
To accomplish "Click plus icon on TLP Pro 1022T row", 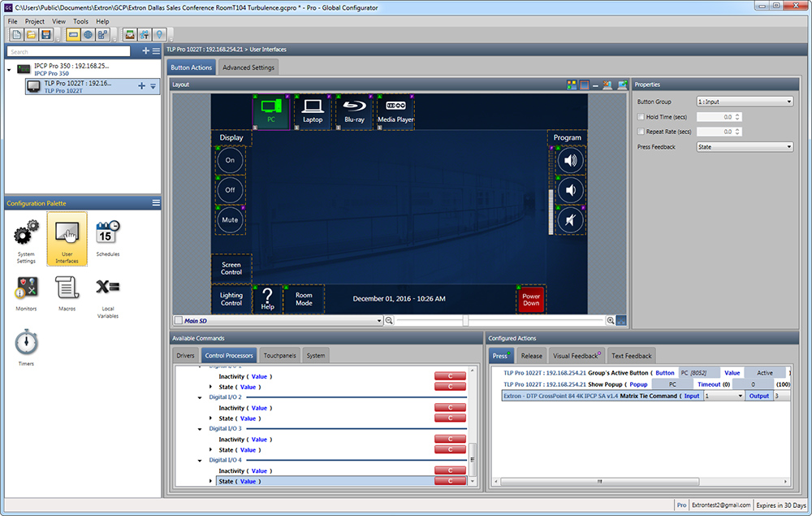I will point(141,86).
